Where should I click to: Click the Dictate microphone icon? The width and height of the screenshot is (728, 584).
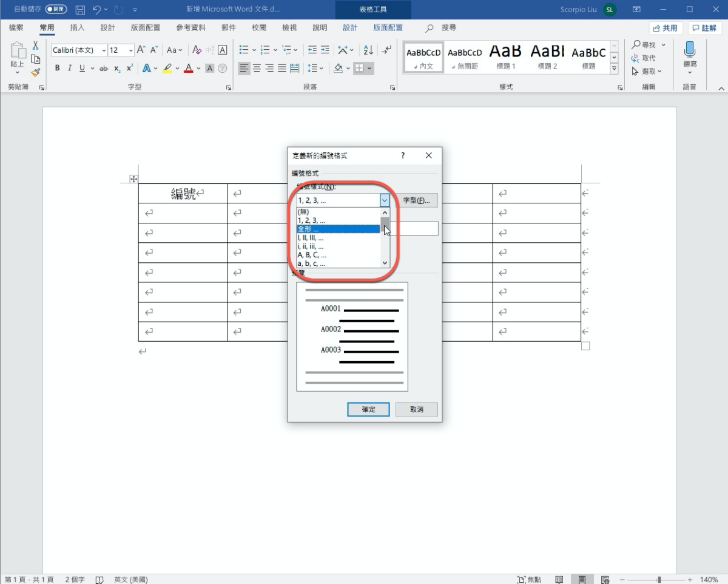pos(690,50)
